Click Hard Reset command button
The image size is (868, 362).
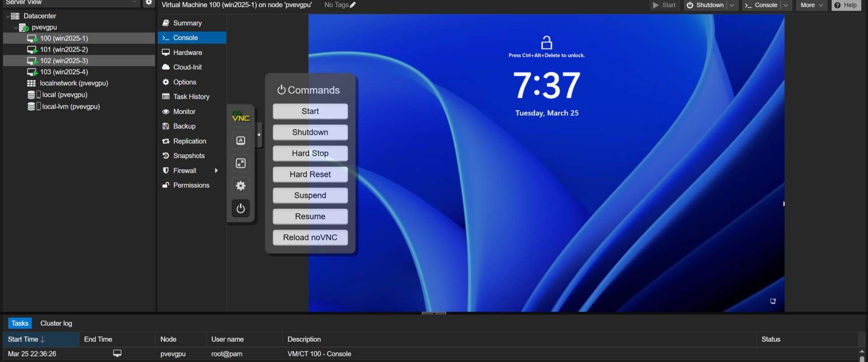[x=310, y=174]
